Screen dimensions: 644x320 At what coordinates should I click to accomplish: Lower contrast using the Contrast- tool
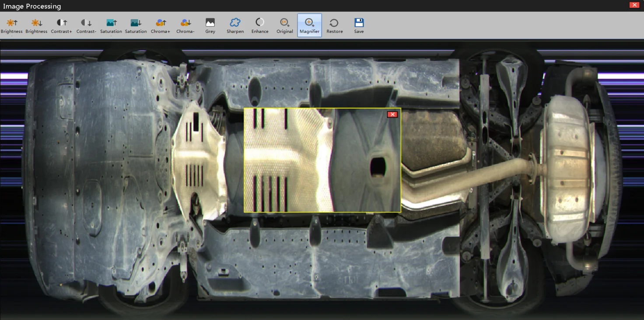(86, 25)
